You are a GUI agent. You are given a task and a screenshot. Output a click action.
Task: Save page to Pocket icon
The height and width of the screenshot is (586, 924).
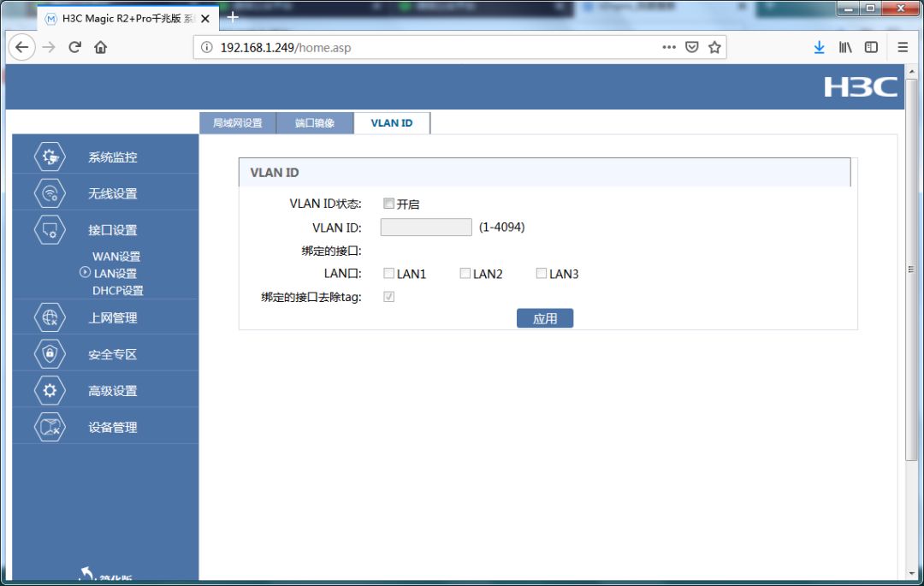point(692,47)
